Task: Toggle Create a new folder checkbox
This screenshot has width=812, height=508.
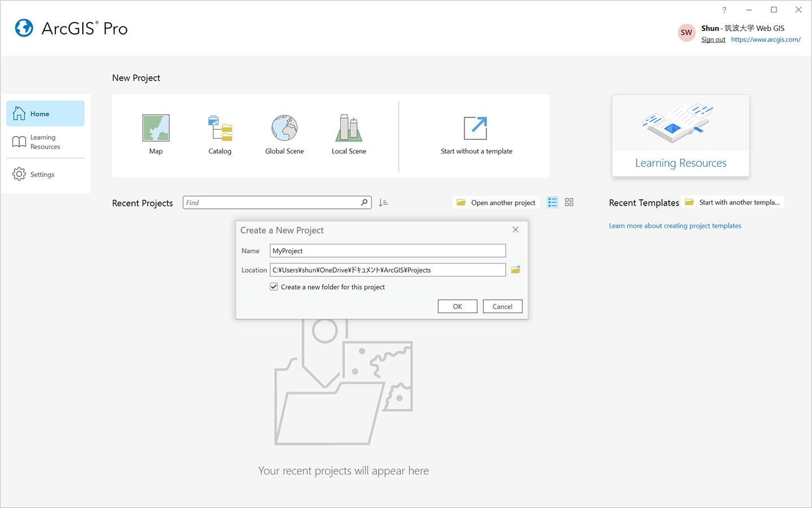Action: (274, 287)
